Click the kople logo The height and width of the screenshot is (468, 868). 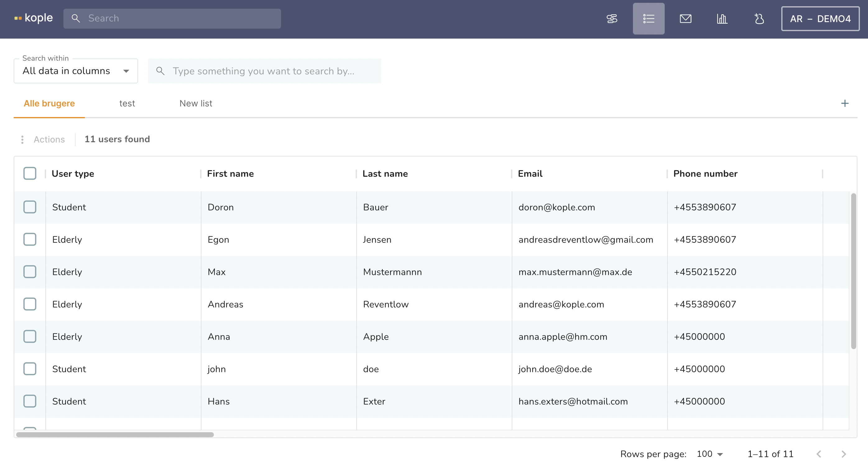click(x=34, y=18)
